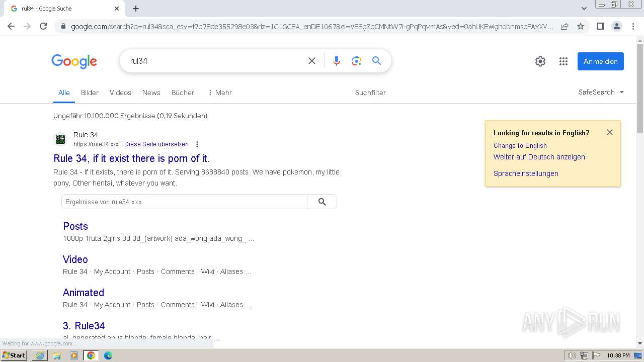Open options for Rule 34 result
This screenshot has height=362, width=644.
[197, 144]
